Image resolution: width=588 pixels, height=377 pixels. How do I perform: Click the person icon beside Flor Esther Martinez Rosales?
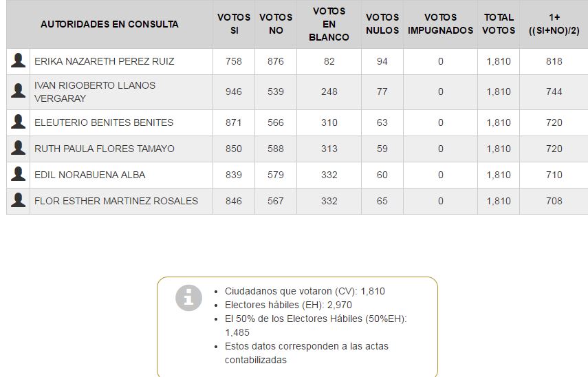click(x=18, y=201)
